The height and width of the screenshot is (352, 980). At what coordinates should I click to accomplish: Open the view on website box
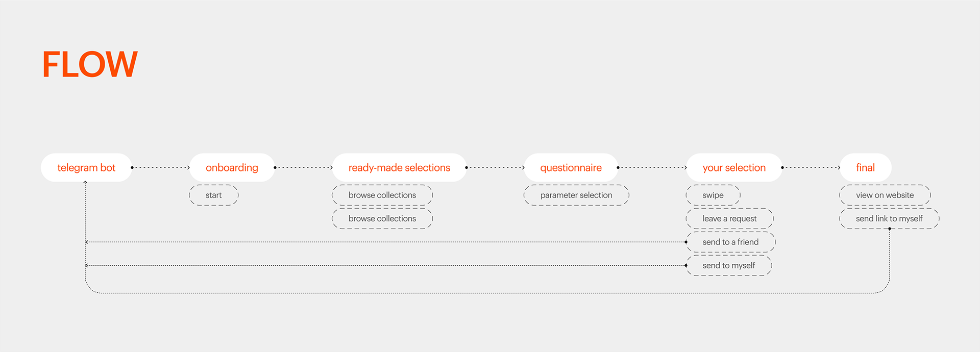tap(885, 195)
